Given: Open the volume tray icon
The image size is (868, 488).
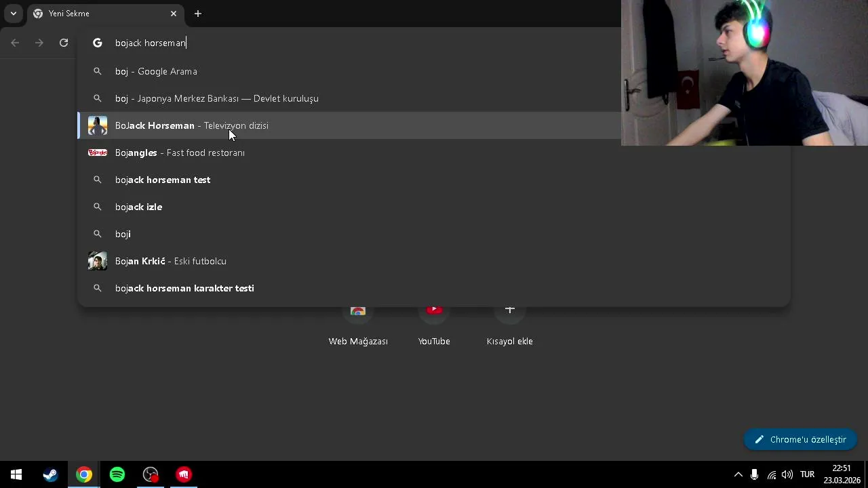Looking at the screenshot, I should pyautogui.click(x=787, y=474).
